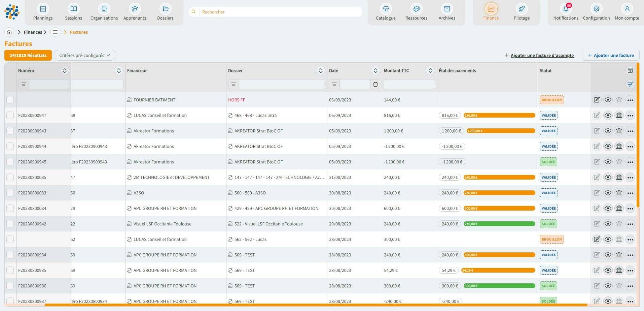Click the green payment bar for F20230800942
The width and height of the screenshot is (644, 311).
point(499,224)
